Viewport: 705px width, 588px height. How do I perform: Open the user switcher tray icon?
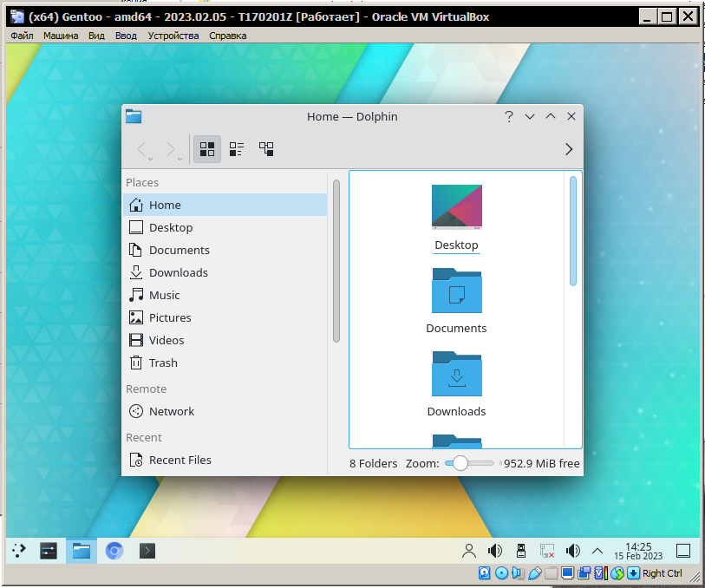(469, 551)
